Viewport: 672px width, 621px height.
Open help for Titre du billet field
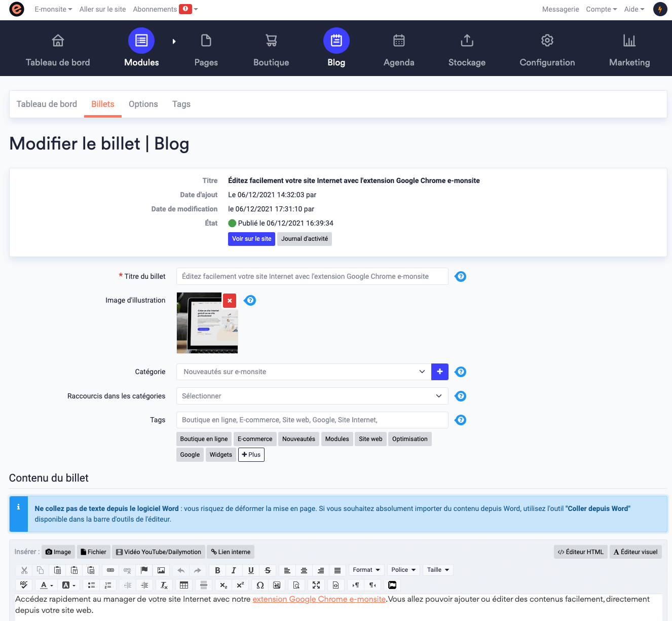(460, 276)
